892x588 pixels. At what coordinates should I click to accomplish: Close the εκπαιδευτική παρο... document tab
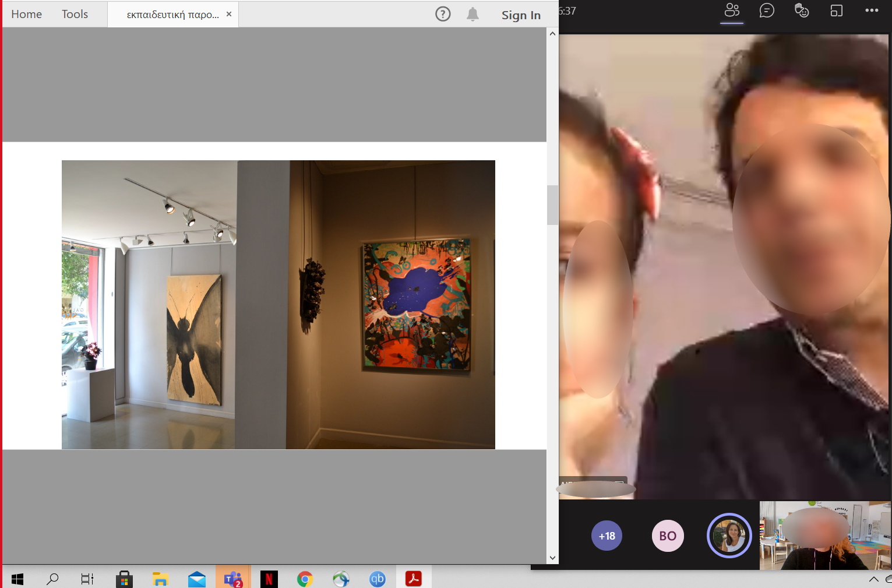click(229, 14)
